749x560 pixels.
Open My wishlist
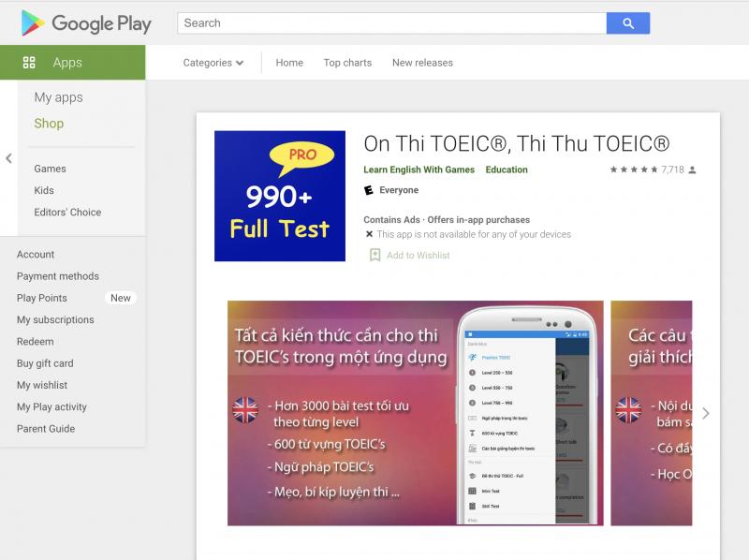click(x=42, y=385)
